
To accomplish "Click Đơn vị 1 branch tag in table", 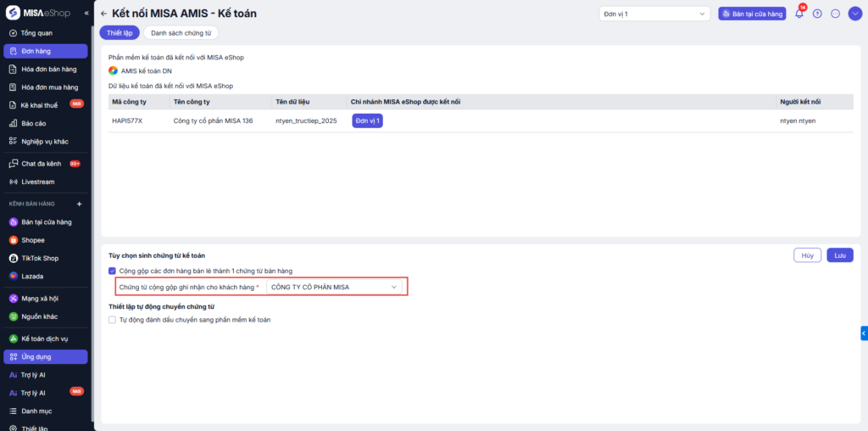I will coord(368,120).
